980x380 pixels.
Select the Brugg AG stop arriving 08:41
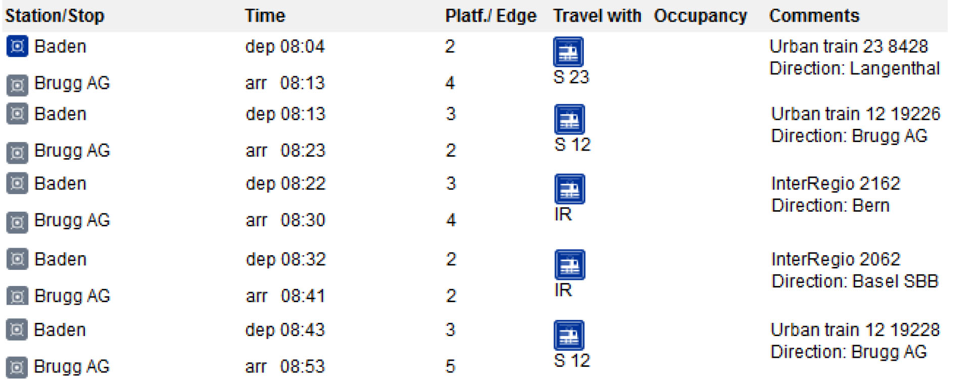(x=72, y=296)
